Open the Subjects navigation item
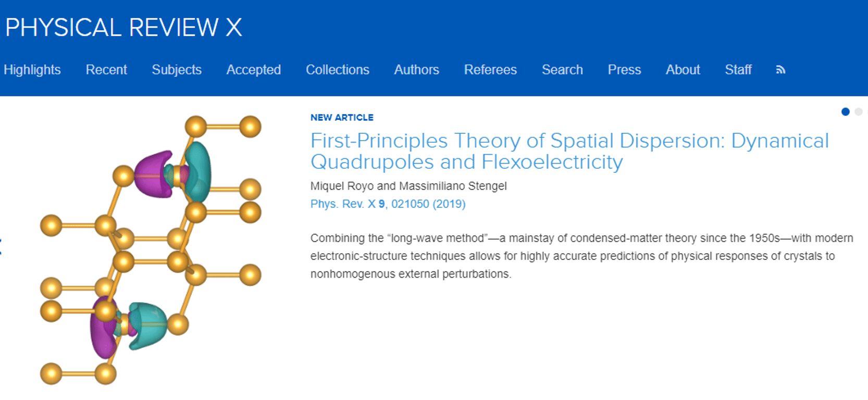This screenshot has width=868, height=400. pos(177,70)
